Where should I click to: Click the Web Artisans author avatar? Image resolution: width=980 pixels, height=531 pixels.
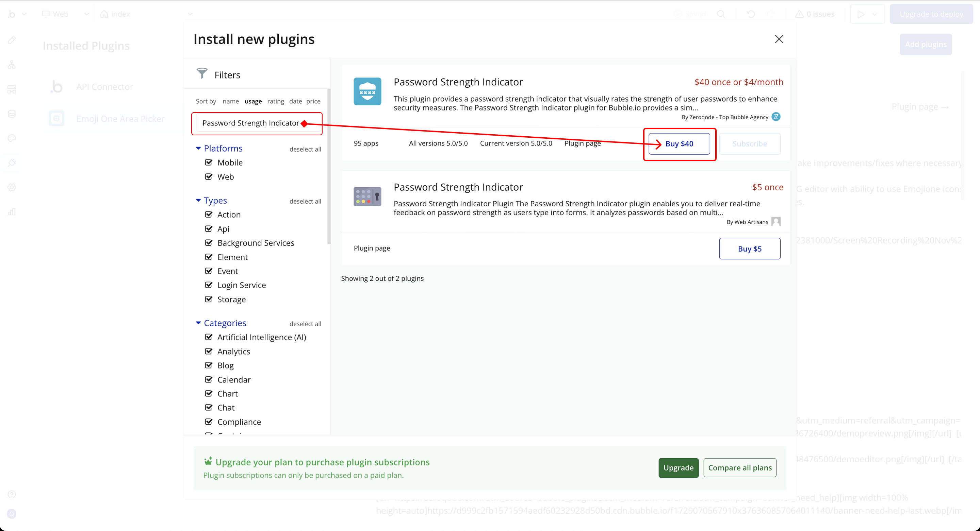click(776, 222)
